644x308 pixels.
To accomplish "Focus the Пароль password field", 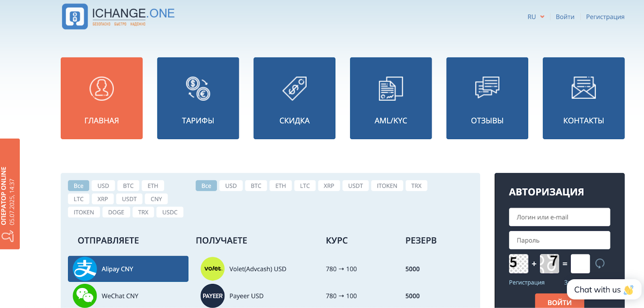I will pos(559,240).
